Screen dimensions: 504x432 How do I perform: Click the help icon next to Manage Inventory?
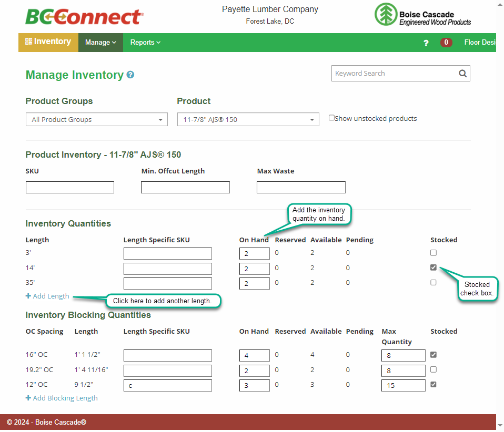(x=130, y=75)
